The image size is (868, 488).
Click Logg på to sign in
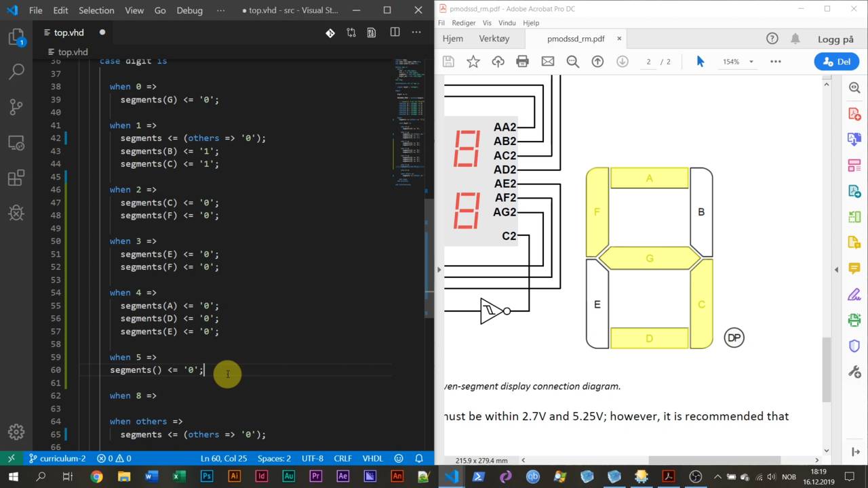coord(835,39)
